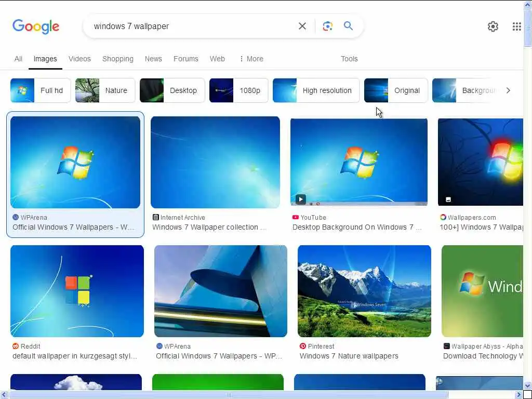Clear the search box with X
This screenshot has width=532, height=399.
pos(302,26)
